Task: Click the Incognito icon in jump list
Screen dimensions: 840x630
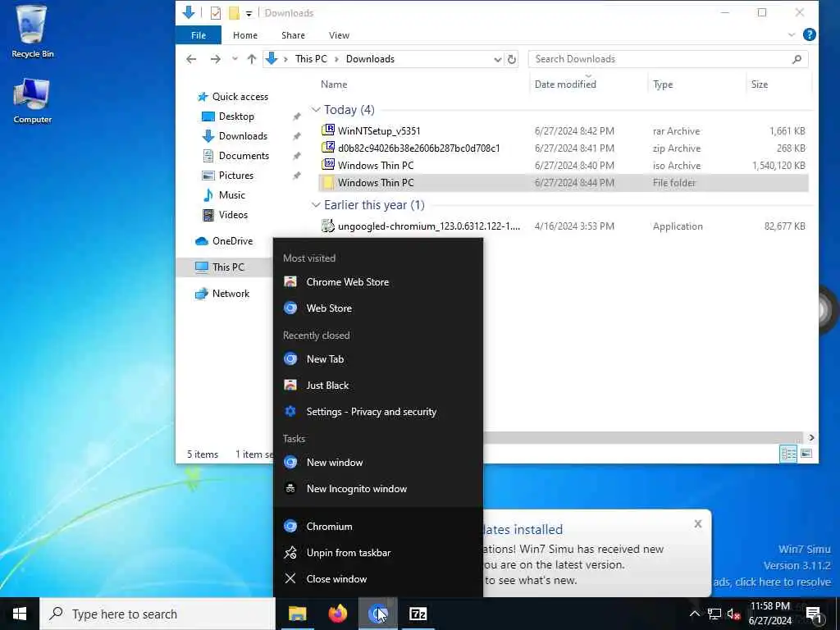Action: tap(290, 489)
